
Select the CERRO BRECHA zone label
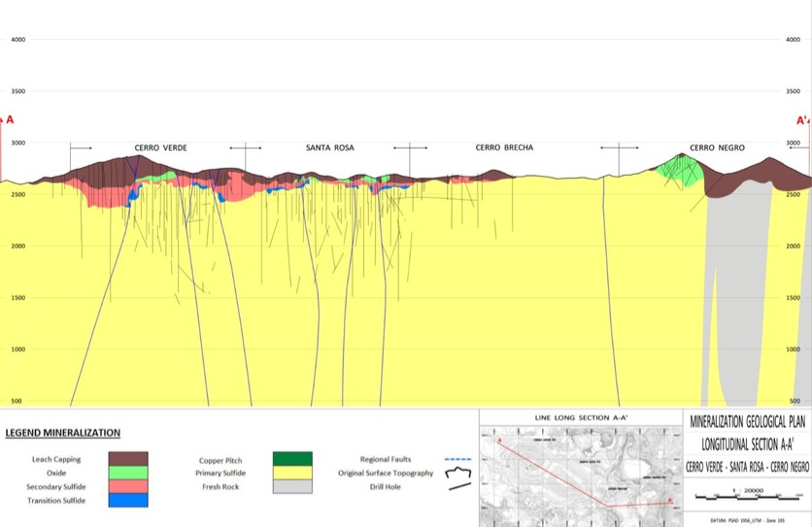[x=504, y=148]
